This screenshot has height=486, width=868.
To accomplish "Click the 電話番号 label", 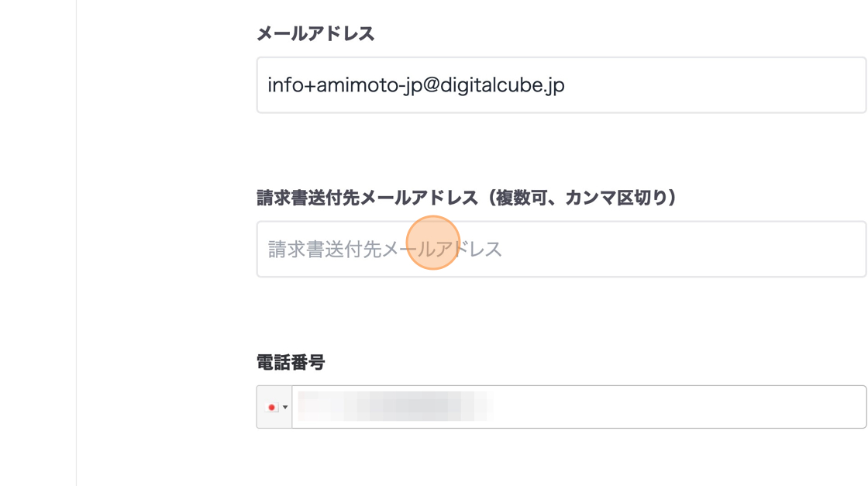I will click(291, 362).
